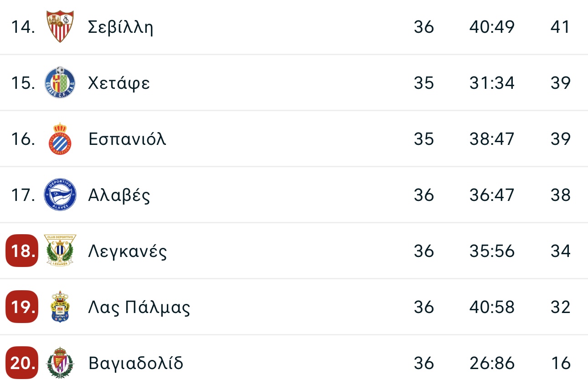588x385 pixels.
Task: Tap the Getafe club crest
Action: coord(60,82)
